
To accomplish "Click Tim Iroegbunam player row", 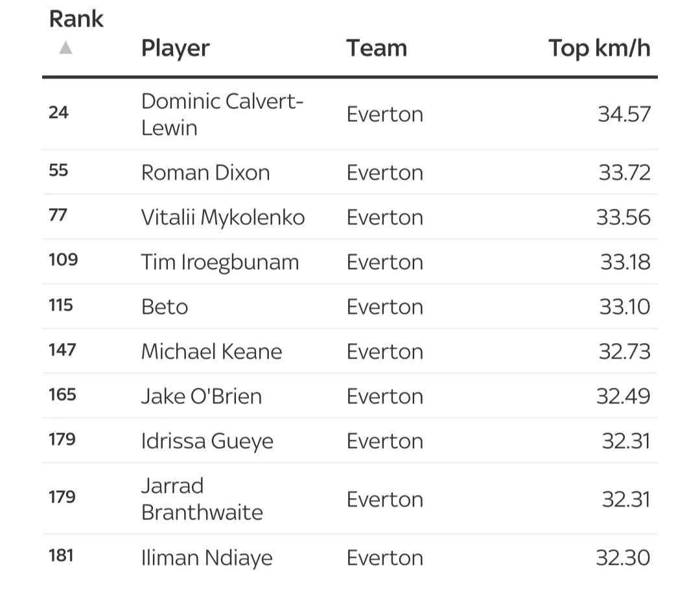I will coord(220,262).
